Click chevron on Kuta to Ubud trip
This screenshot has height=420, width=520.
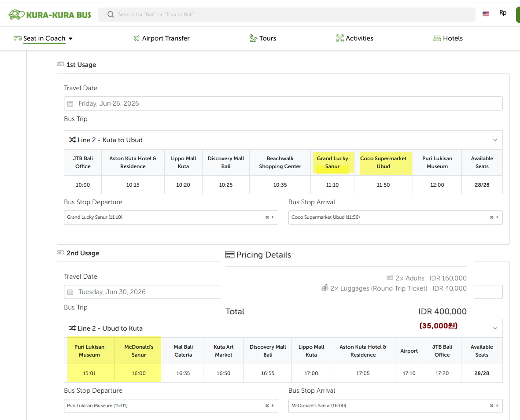495,140
